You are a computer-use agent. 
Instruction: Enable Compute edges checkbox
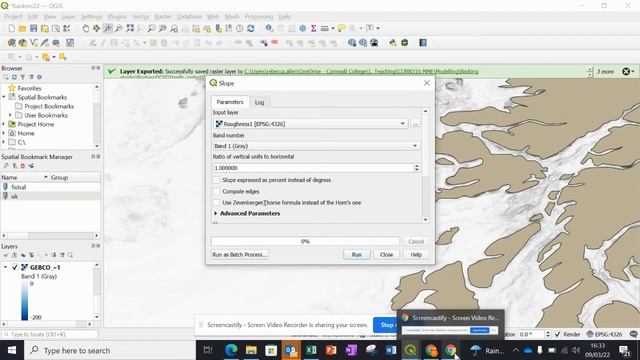[x=217, y=191]
